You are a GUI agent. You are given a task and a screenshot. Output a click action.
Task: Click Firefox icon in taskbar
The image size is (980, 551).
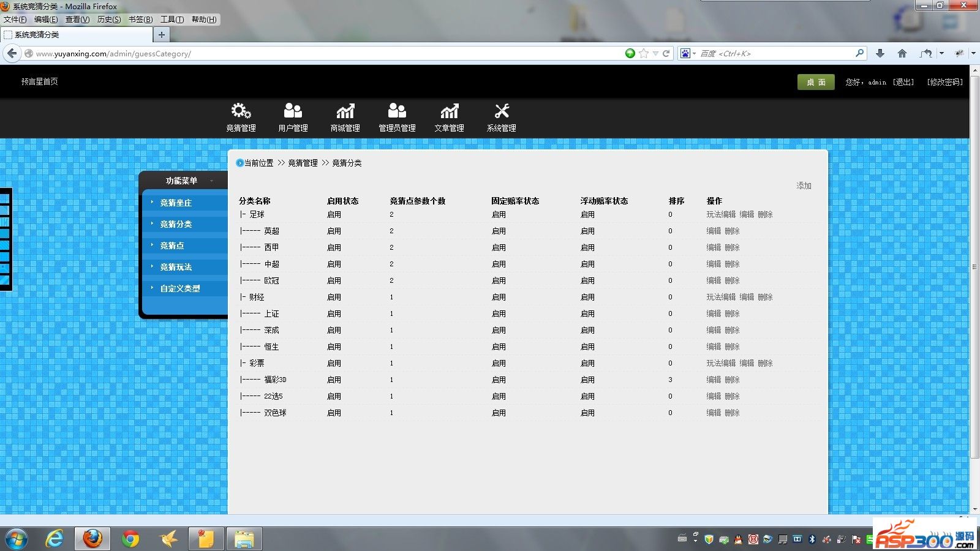(92, 539)
